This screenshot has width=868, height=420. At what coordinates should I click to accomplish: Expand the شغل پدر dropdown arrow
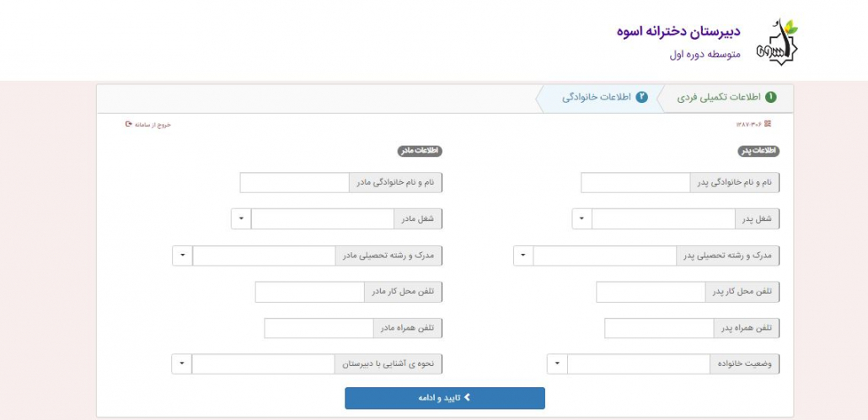click(x=581, y=219)
